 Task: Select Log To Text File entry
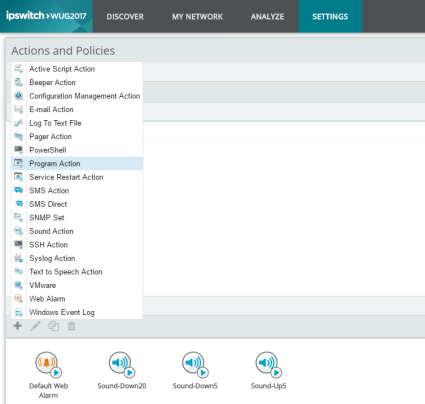pos(77,123)
